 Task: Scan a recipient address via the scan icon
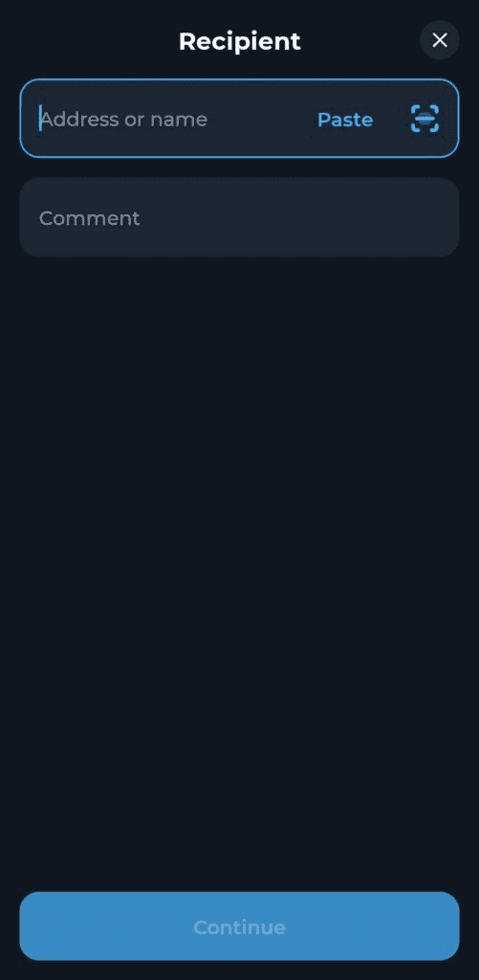[425, 119]
